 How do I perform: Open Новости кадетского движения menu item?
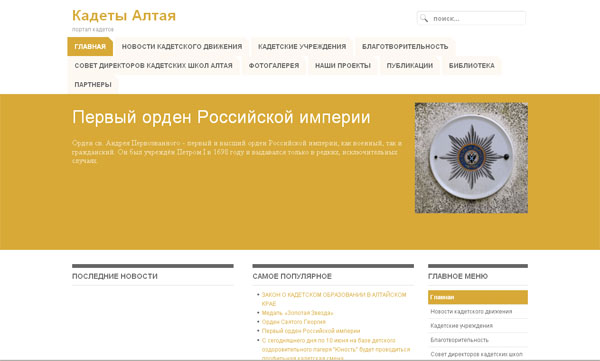pos(182,47)
